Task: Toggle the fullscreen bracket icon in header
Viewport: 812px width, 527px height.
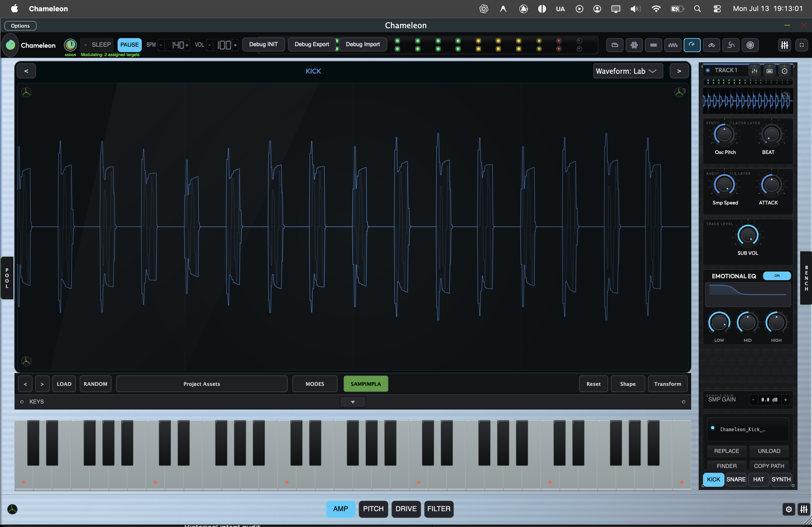Action: 802,45
